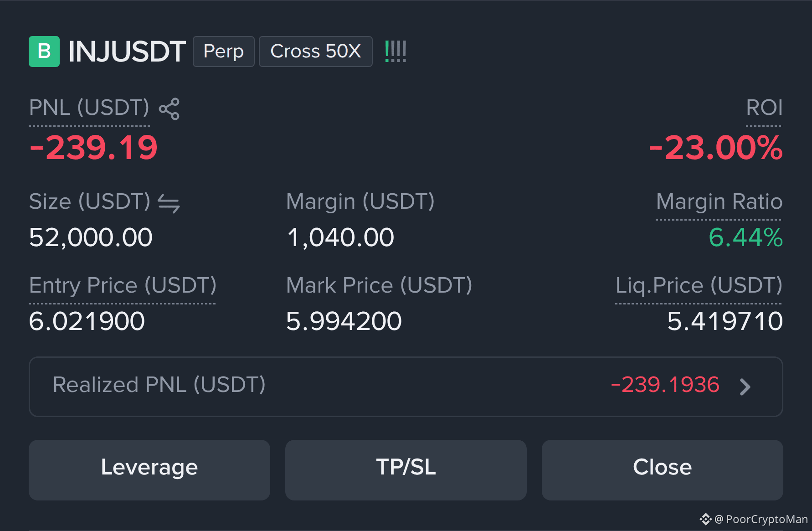Click the INJUSDT symbol name

coord(127,52)
